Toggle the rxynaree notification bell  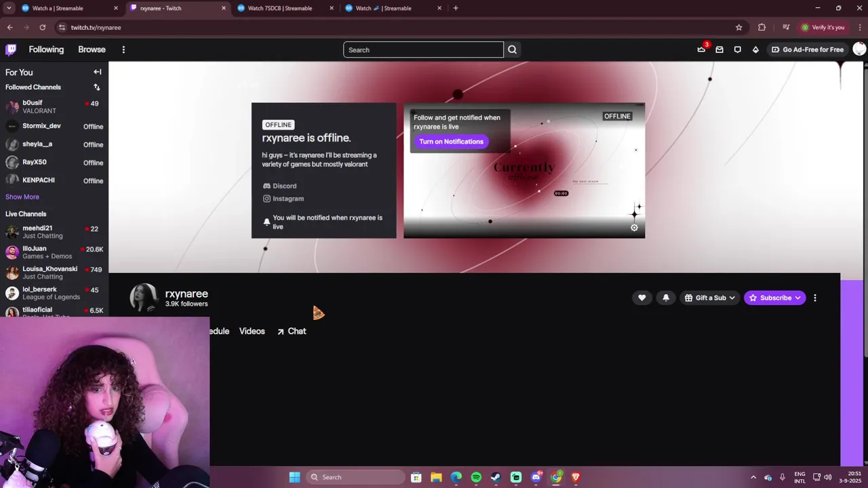coord(666,298)
